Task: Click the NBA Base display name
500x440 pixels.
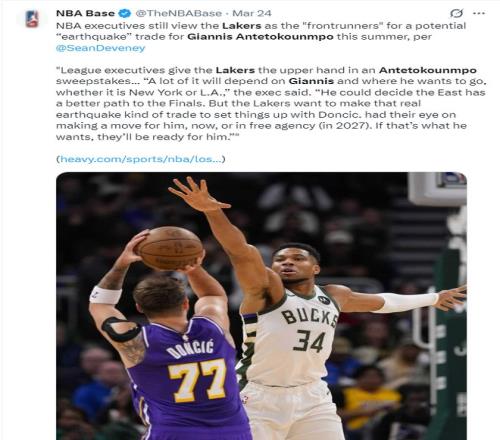Action: 85,13
